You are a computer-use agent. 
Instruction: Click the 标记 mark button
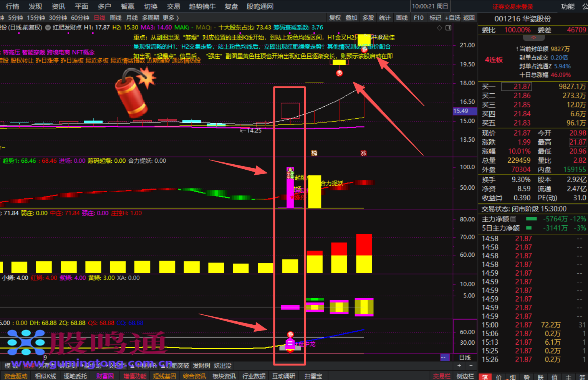click(435, 18)
